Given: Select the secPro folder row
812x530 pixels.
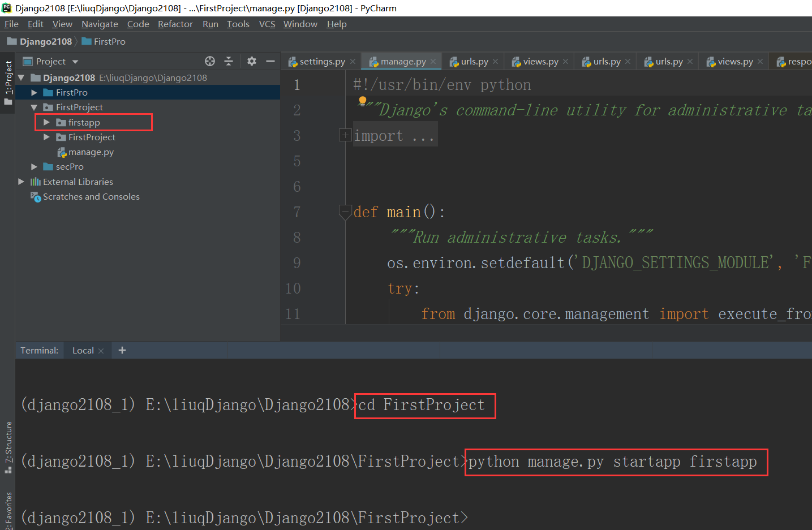Looking at the screenshot, I should (148, 167).
